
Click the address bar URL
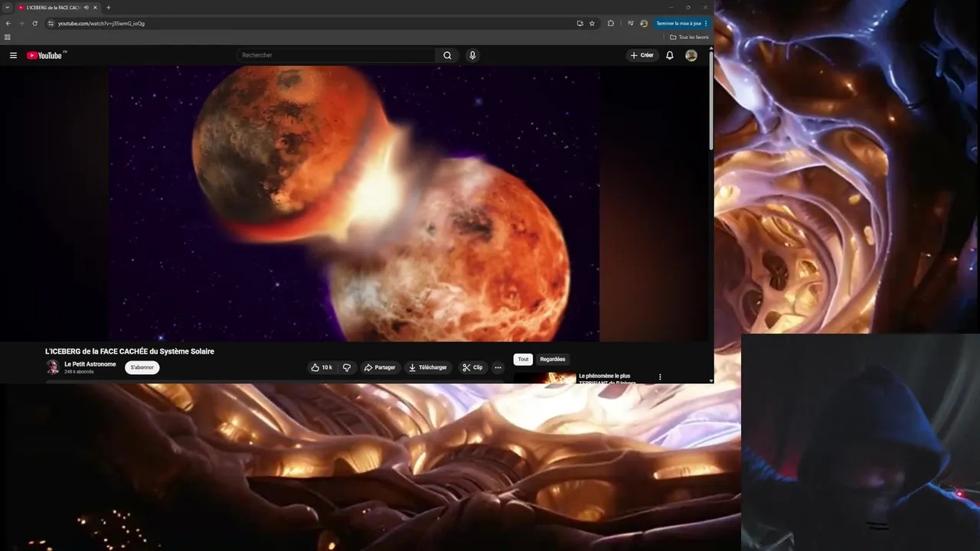[x=101, y=24]
